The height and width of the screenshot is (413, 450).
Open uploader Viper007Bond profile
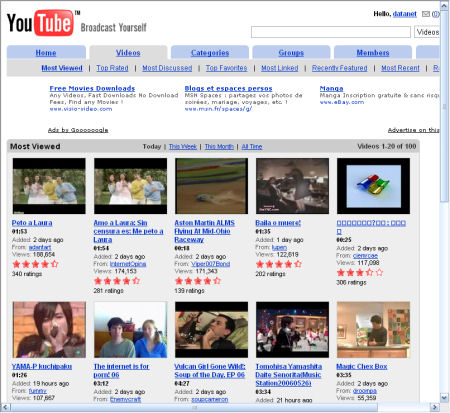pyautogui.click(x=210, y=264)
